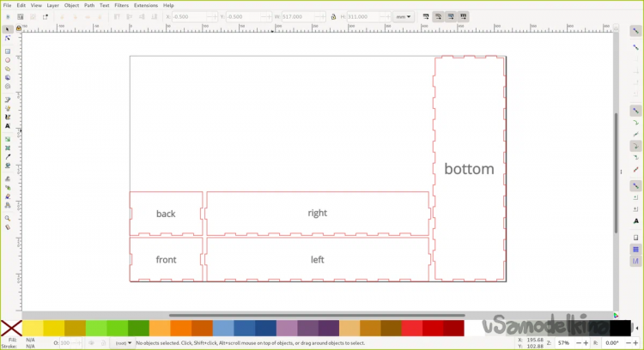The image size is (644, 350).
Task: Choose the Selector arrow tool
Action: coord(8,28)
